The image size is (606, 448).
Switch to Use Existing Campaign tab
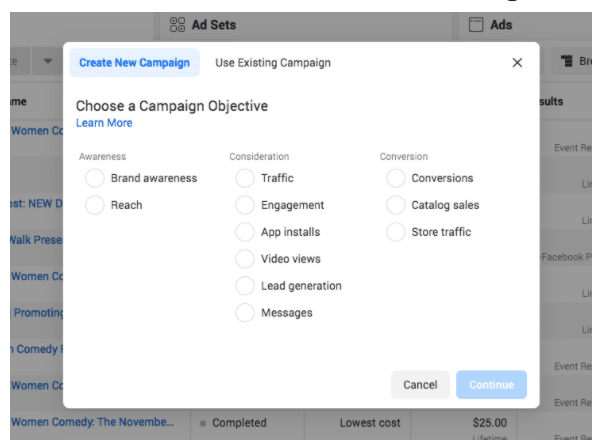click(x=272, y=63)
